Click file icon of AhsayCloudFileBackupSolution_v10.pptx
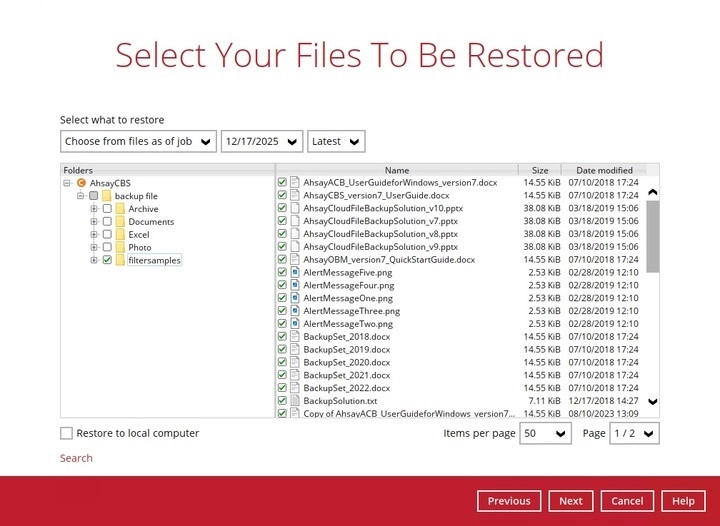The image size is (720, 526). pos(295,208)
